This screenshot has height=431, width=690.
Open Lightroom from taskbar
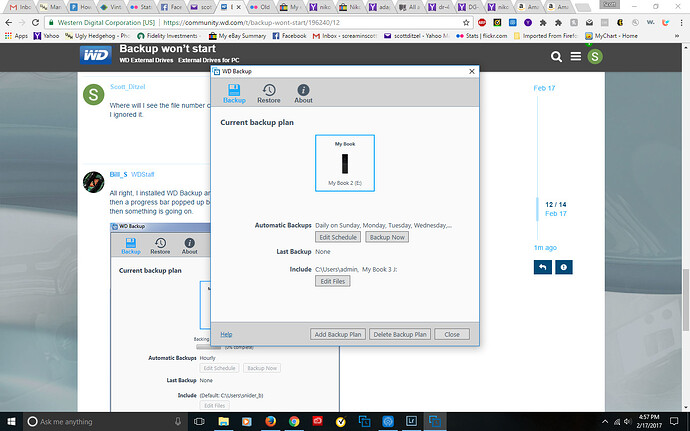[411, 421]
